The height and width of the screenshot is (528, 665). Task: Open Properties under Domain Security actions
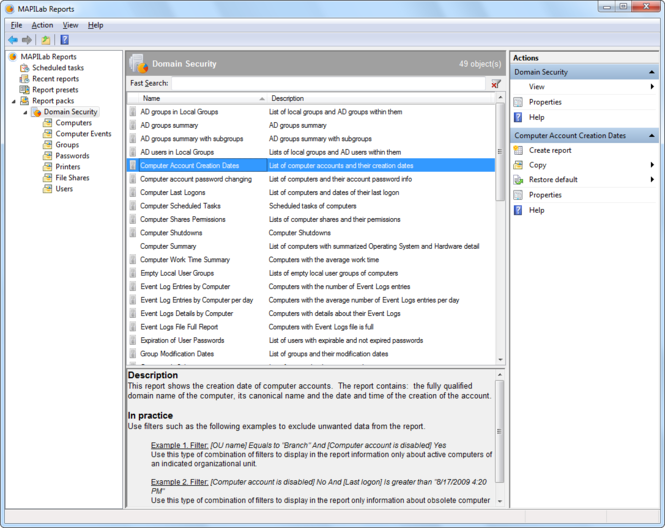(545, 102)
